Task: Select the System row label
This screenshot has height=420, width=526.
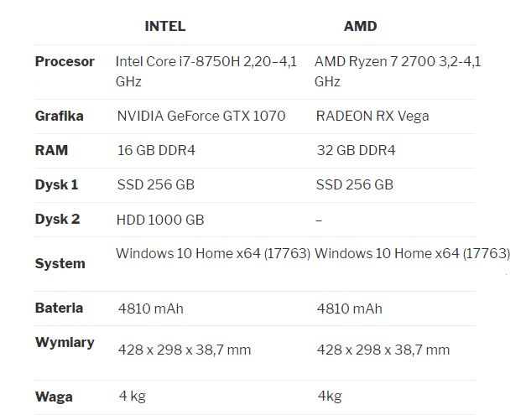Action: [60, 263]
